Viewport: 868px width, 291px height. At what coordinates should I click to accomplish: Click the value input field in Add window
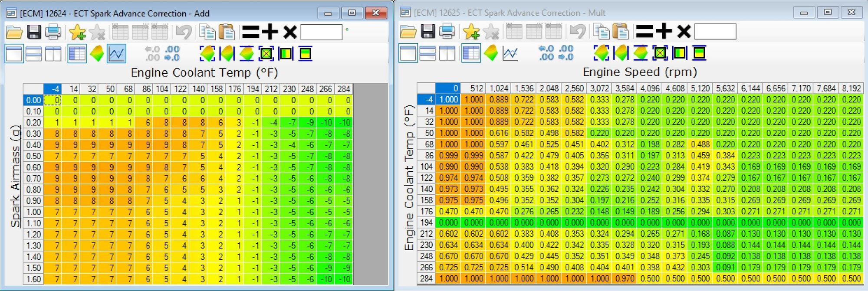click(x=322, y=32)
